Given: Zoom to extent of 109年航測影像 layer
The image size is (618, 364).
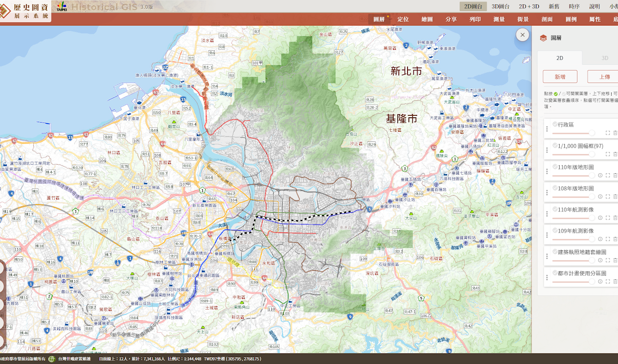Looking at the screenshot, I should pyautogui.click(x=608, y=239).
